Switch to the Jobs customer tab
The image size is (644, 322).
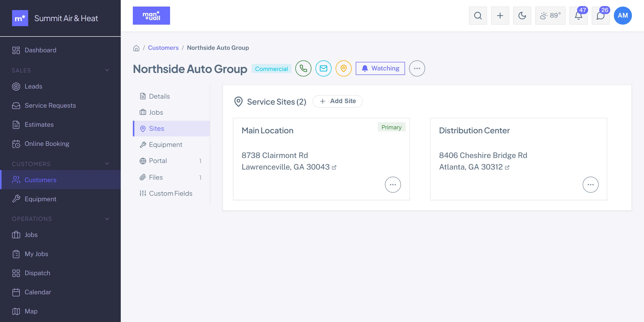tap(171, 112)
